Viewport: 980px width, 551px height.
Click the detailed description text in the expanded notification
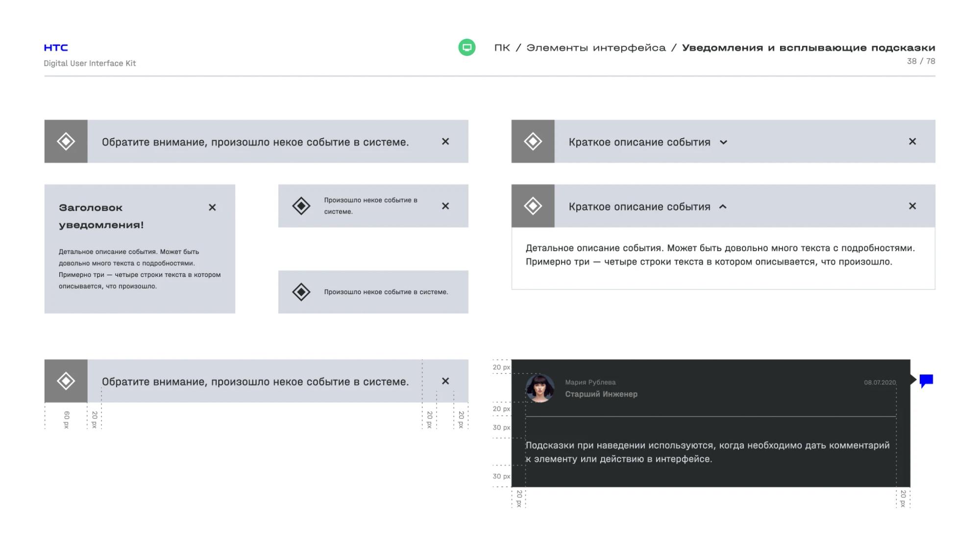[x=720, y=255]
